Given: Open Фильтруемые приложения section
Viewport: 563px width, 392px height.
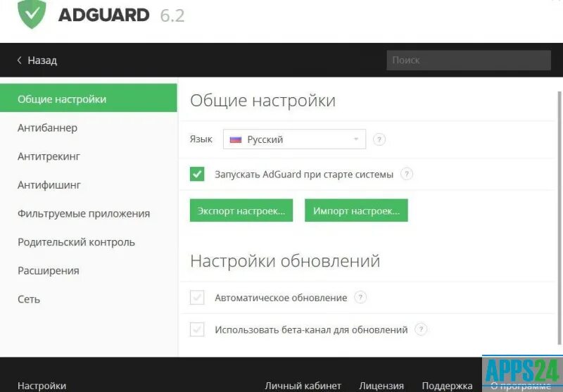Looking at the screenshot, I should [x=84, y=213].
